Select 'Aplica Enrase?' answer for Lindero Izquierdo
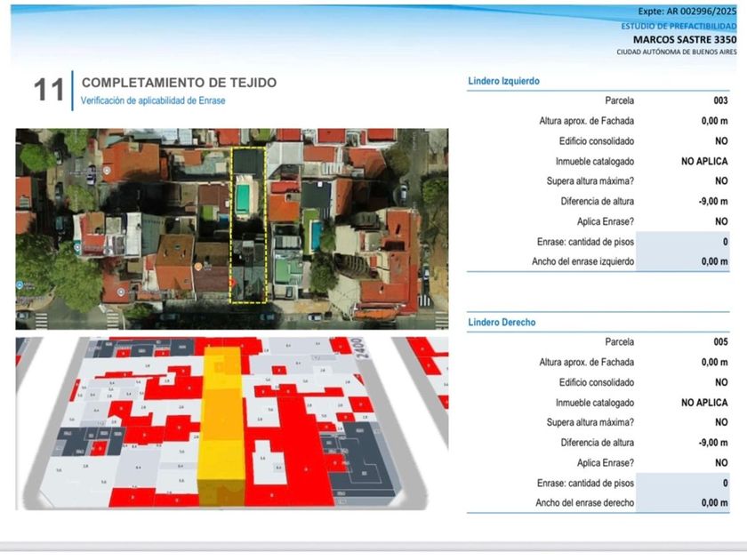This screenshot has height=560, width=747. point(721,221)
